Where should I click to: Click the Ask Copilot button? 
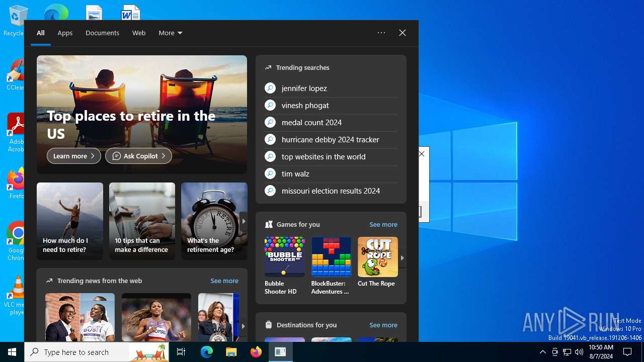(x=138, y=156)
